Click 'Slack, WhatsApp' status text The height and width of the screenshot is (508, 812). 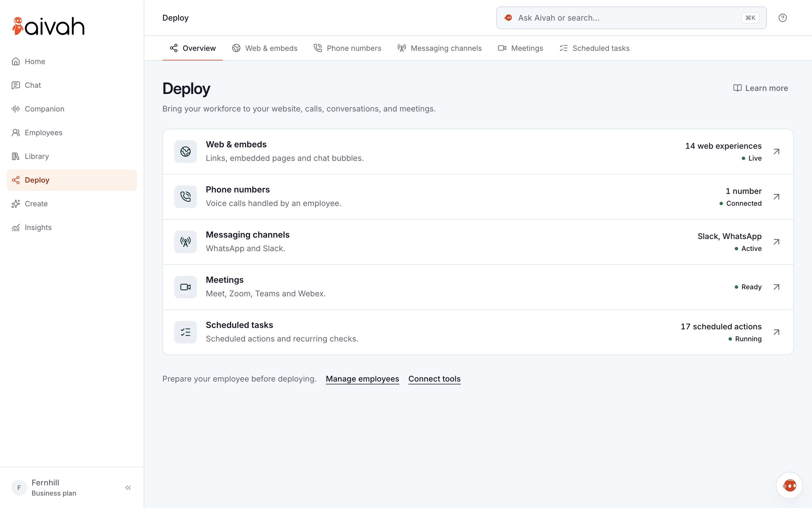tap(729, 236)
